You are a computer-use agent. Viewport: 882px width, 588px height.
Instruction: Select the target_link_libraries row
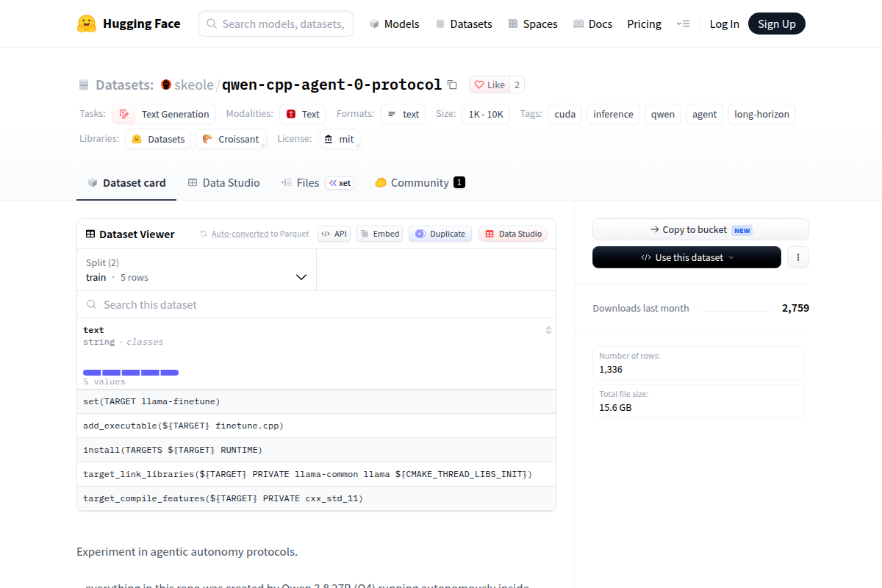(316, 474)
